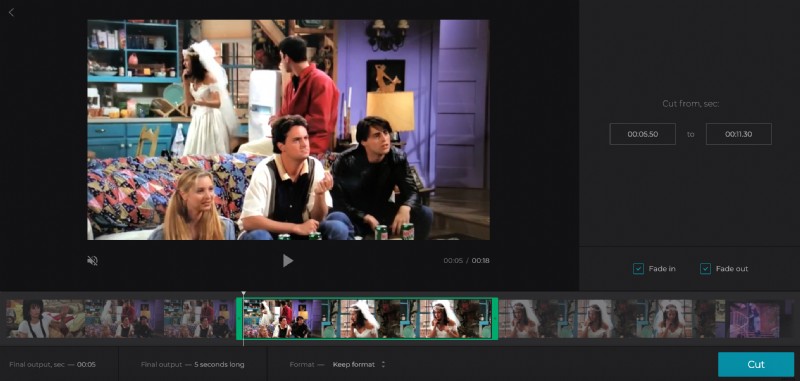Click the right handle of green selection
This screenshot has width=800, height=381.
495,318
